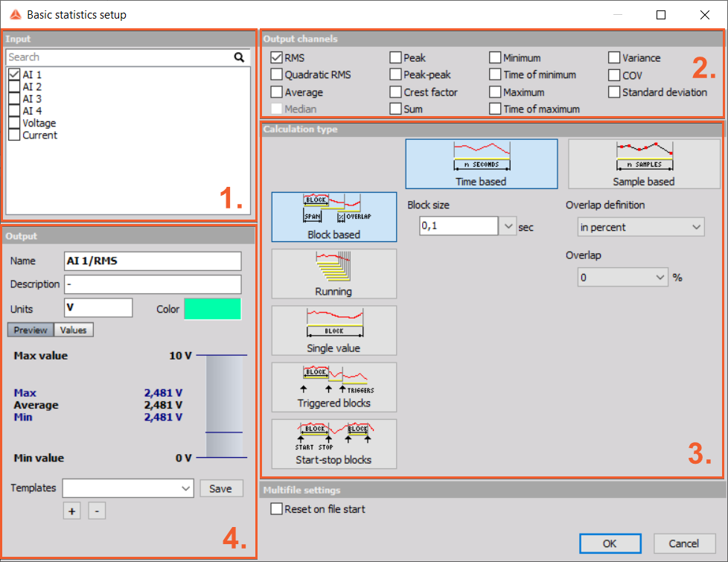Viewport: 728px width, 562px height.
Task: Check Time of maximum
Action: (x=495, y=109)
